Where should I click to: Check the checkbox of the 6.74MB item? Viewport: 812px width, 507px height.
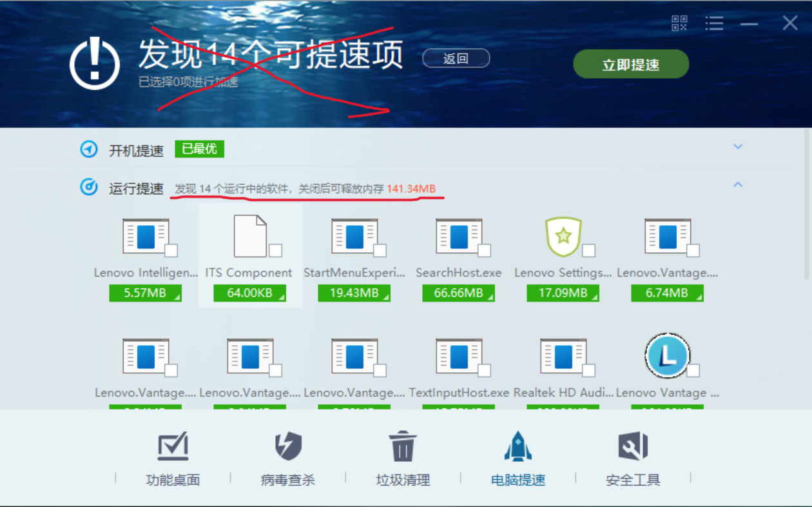tap(693, 250)
